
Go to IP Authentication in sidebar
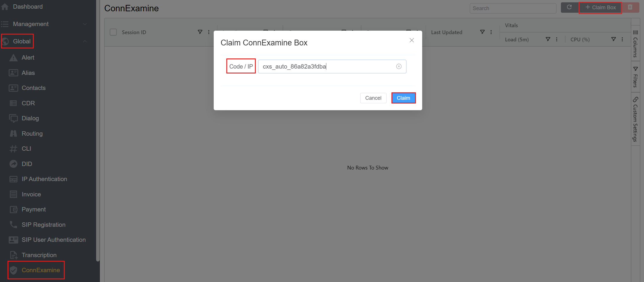coord(44,179)
